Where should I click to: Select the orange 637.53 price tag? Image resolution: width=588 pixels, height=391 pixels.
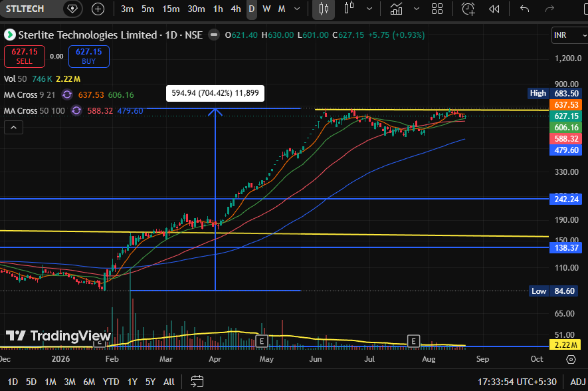click(x=566, y=104)
